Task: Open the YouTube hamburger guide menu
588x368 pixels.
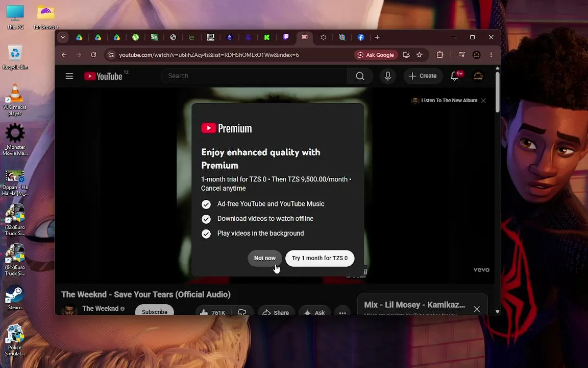Action: tap(69, 76)
